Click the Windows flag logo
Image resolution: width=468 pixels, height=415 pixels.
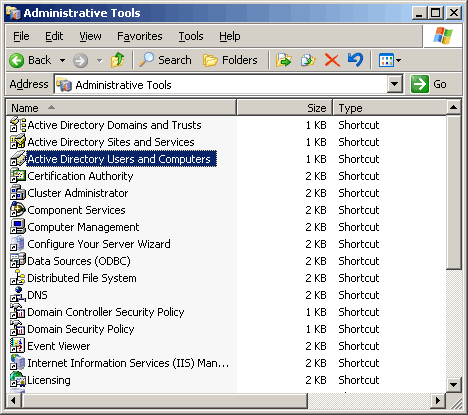point(443,36)
